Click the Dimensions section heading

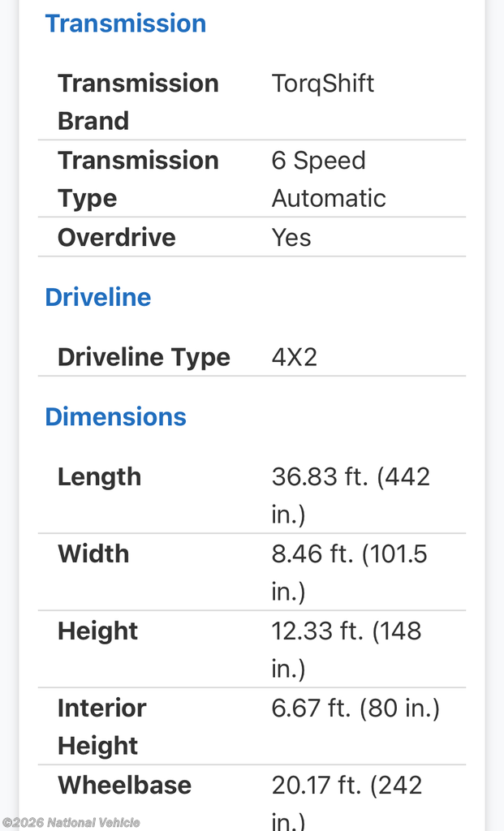click(115, 416)
